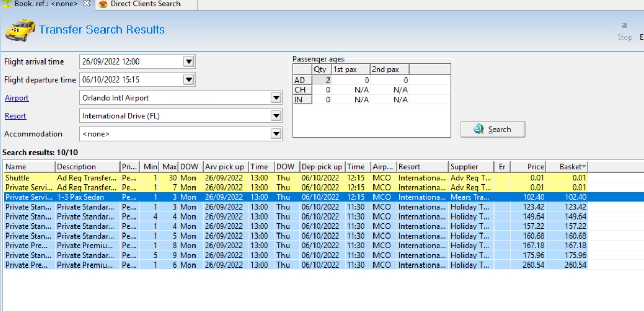Click the Stop icon in the toolbar
The image size is (644, 311).
click(x=624, y=25)
